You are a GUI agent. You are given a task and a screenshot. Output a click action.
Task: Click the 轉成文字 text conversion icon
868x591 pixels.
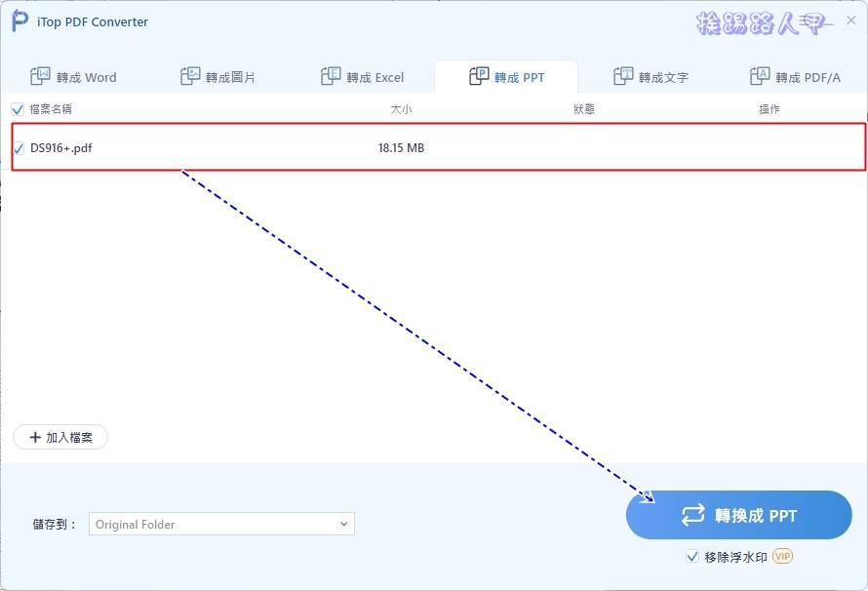pyautogui.click(x=624, y=75)
